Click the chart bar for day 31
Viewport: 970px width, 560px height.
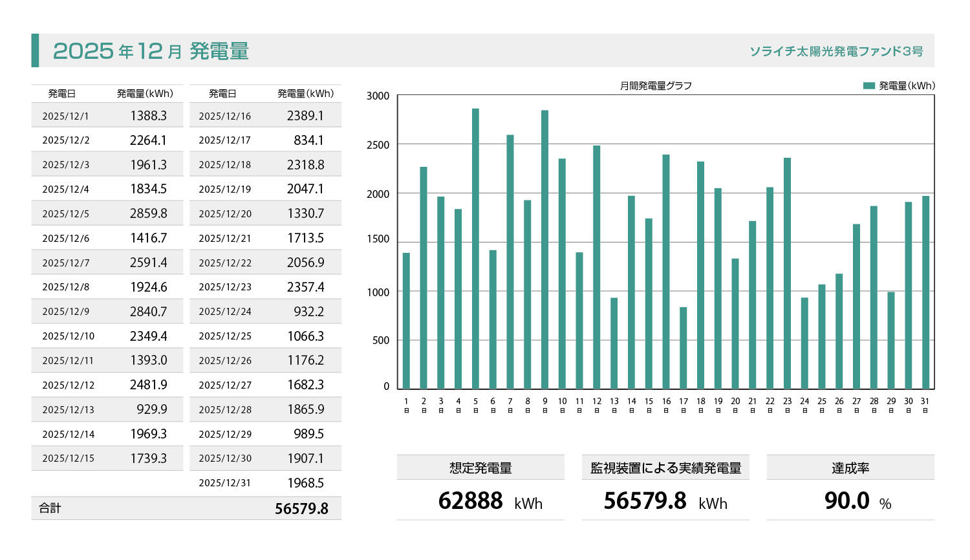(x=925, y=292)
